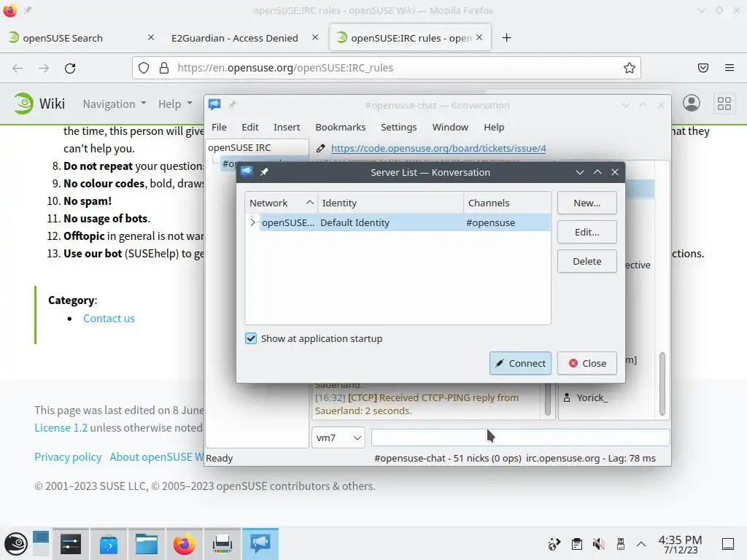Screen dimensions: 747x560
Task: Select openSUSE IRC in Konversation sidebar
Action: (239, 147)
